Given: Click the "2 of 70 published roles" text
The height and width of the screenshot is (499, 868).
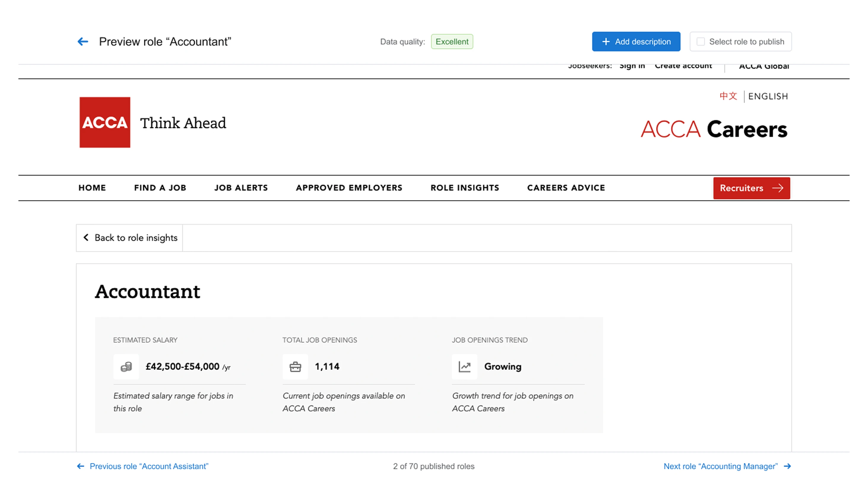Looking at the screenshot, I should point(434,466).
